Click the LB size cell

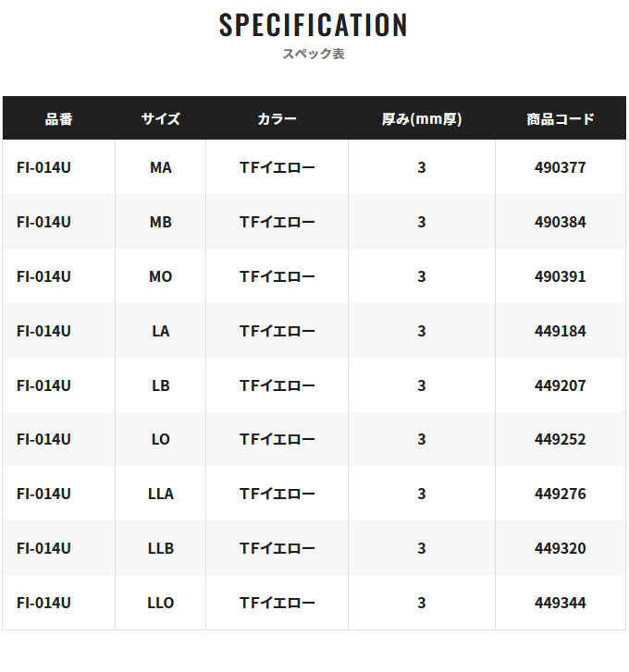(x=160, y=385)
